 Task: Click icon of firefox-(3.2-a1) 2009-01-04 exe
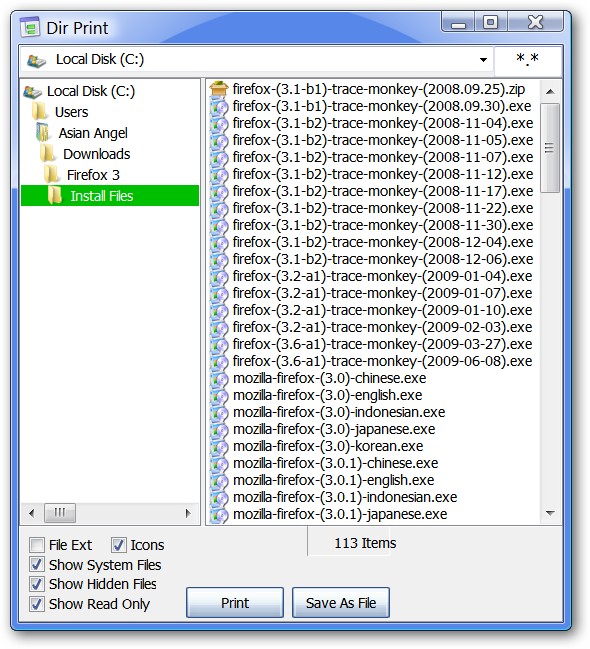pyautogui.click(x=219, y=276)
